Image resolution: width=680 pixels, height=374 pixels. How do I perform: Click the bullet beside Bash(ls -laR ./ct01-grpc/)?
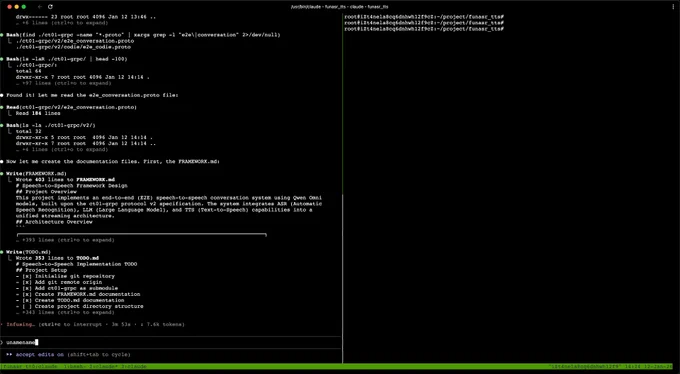(x=2, y=59)
